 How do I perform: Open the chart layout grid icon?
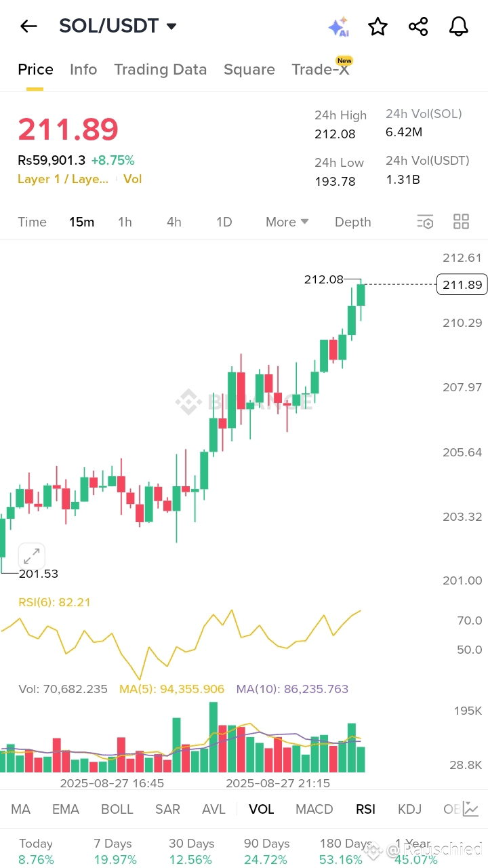pyautogui.click(x=462, y=222)
